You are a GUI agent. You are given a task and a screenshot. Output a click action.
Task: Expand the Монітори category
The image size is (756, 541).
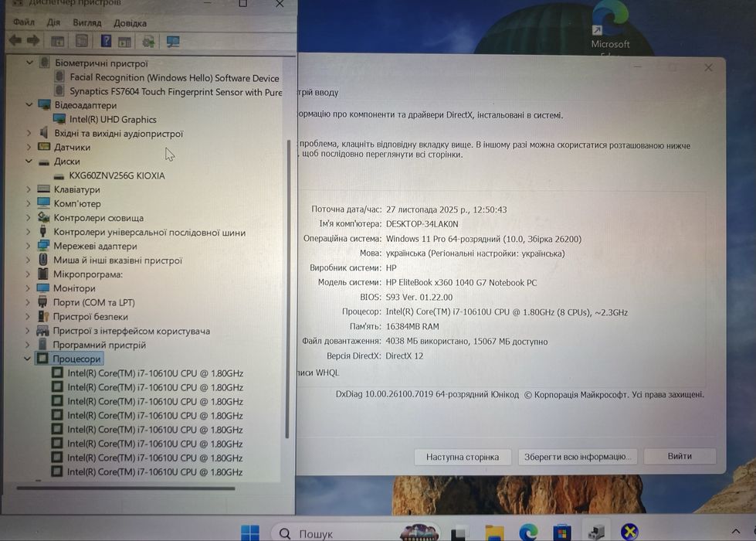point(28,288)
